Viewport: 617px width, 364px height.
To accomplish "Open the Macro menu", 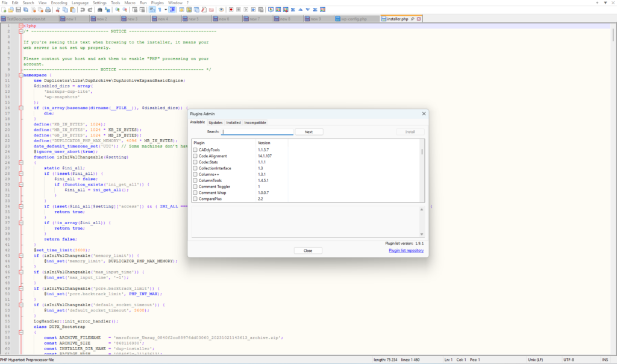I will click(x=130, y=3).
